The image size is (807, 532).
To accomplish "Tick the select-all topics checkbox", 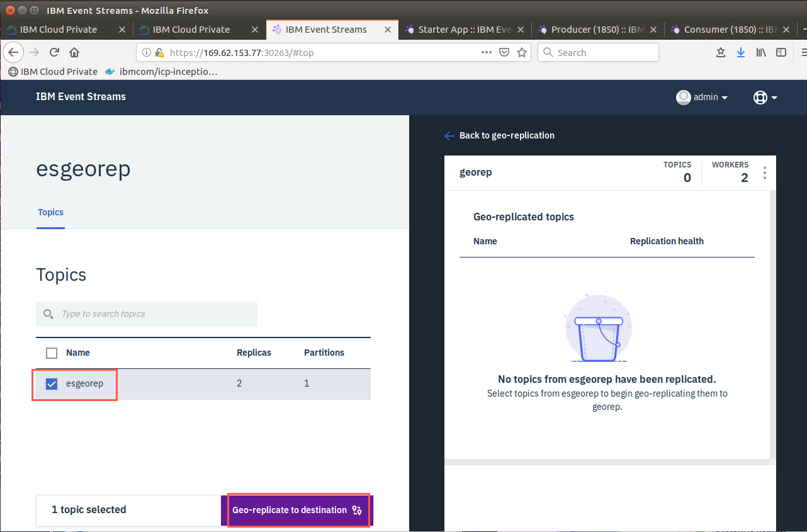I will coord(52,353).
